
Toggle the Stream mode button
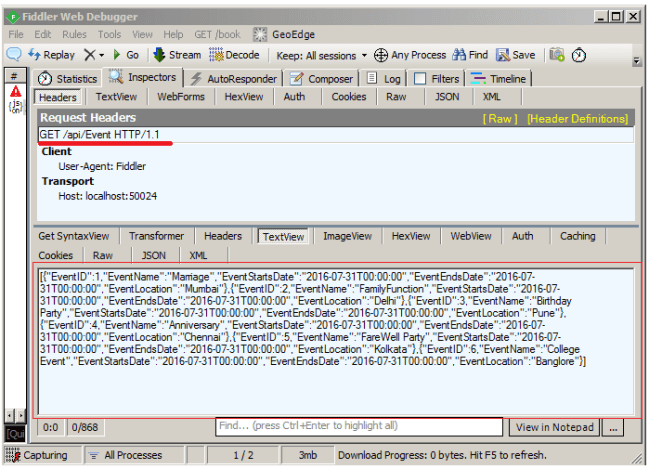click(x=177, y=55)
